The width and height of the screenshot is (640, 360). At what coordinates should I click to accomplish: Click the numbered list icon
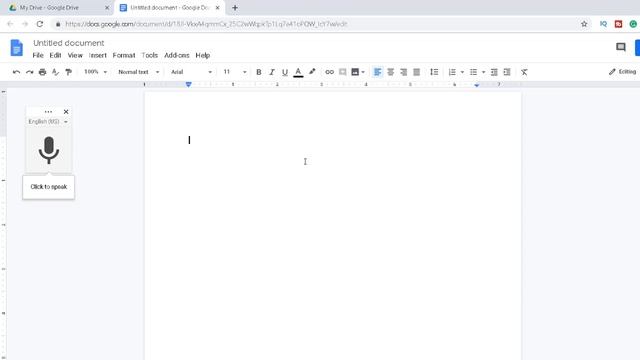click(452, 72)
